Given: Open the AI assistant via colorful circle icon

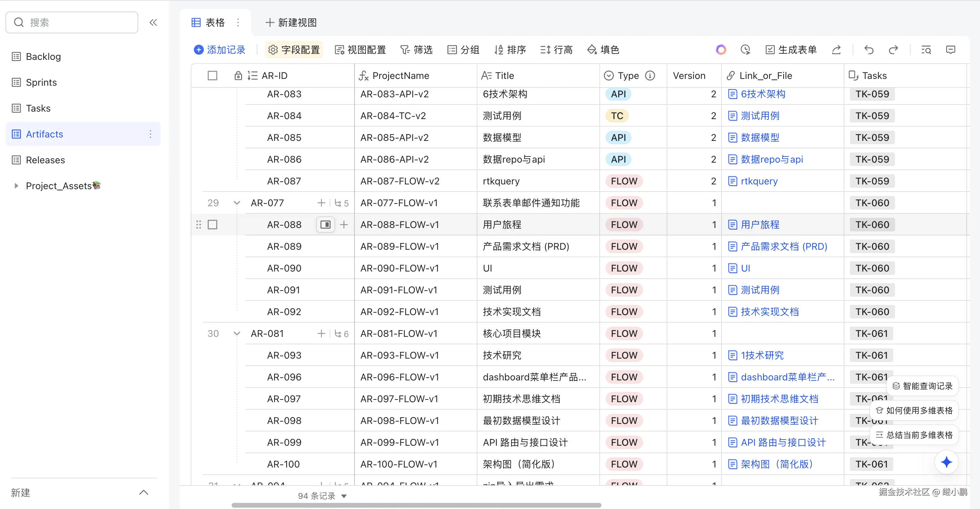Looking at the screenshot, I should click(721, 49).
